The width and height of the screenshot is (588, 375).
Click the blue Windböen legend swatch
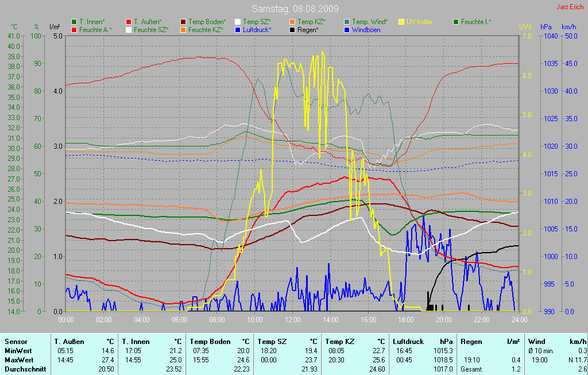tap(347, 30)
